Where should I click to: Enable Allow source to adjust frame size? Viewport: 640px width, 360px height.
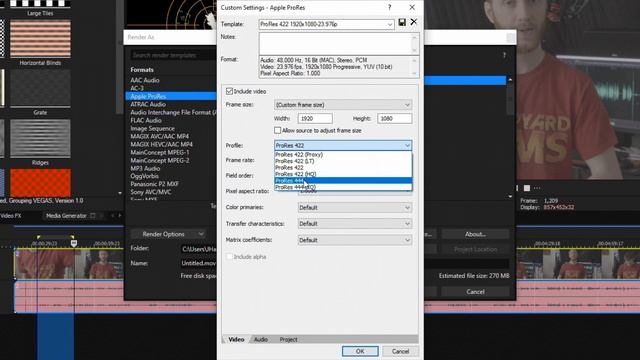[x=278, y=130]
